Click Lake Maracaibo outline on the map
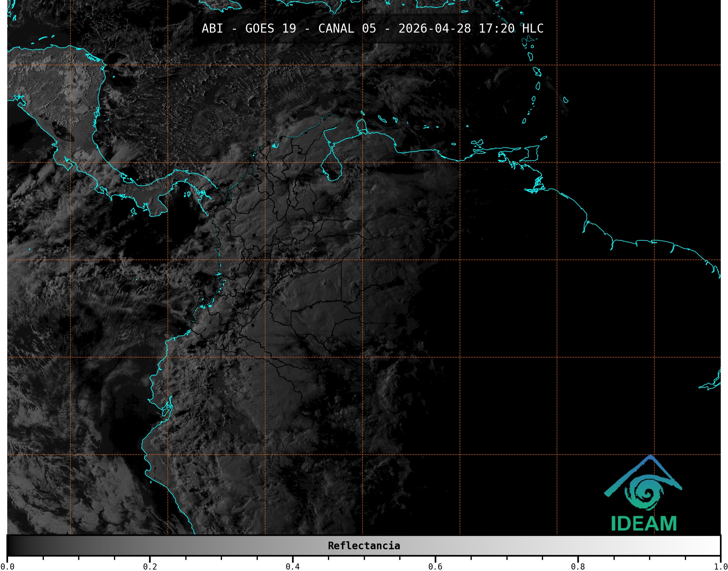This screenshot has width=728, height=571. click(331, 167)
